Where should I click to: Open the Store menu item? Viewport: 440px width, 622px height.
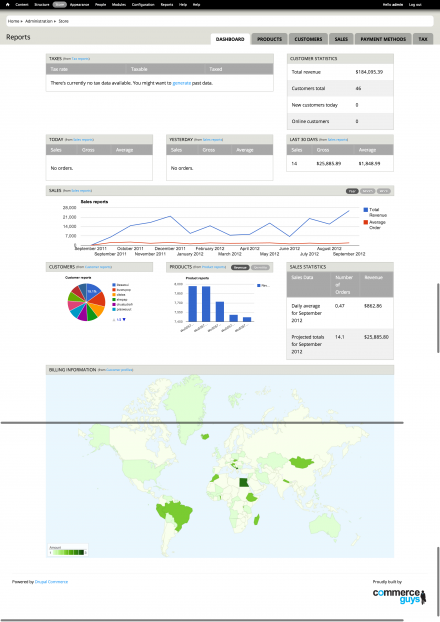[x=60, y=5]
